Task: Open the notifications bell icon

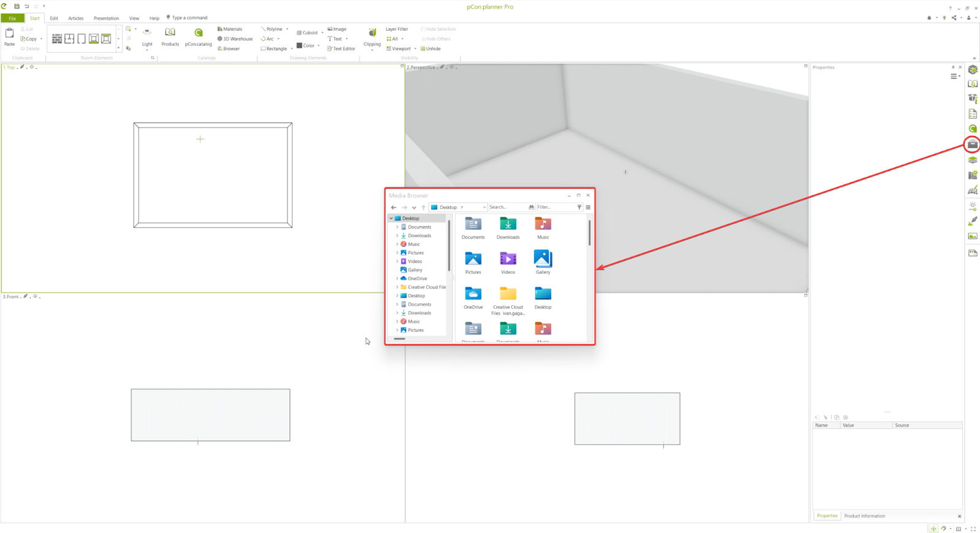Action: pos(929,18)
